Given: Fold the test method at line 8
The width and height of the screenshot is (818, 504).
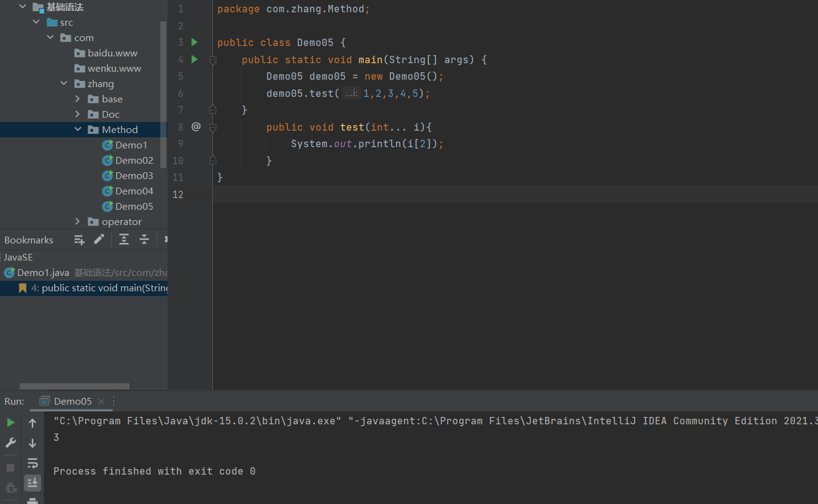Looking at the screenshot, I should click(x=213, y=128).
